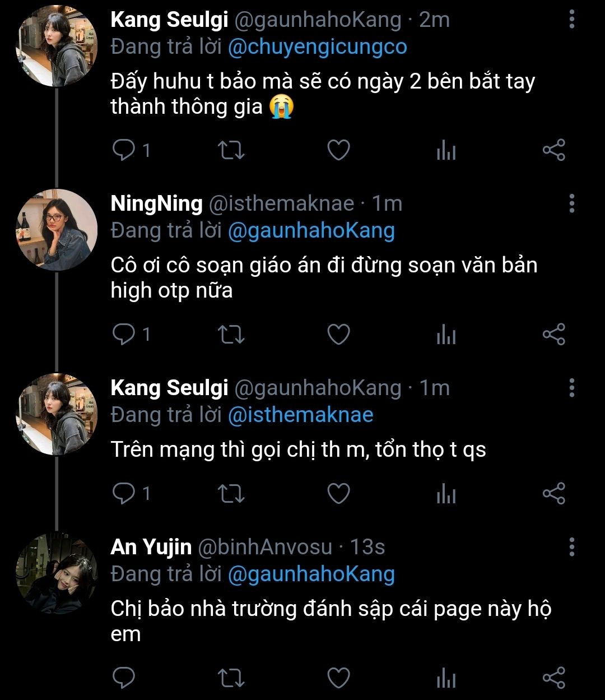Open NingNing's profile picture

[57, 230]
